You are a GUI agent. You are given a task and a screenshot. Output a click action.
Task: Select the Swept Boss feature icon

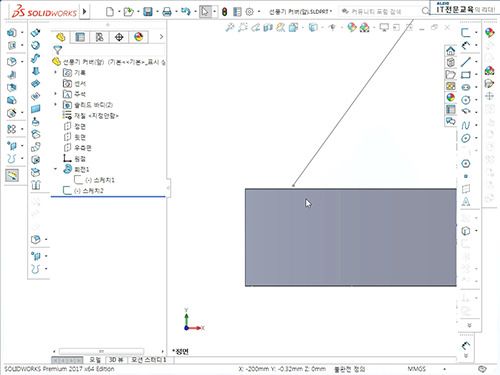pyautogui.click(x=36, y=58)
